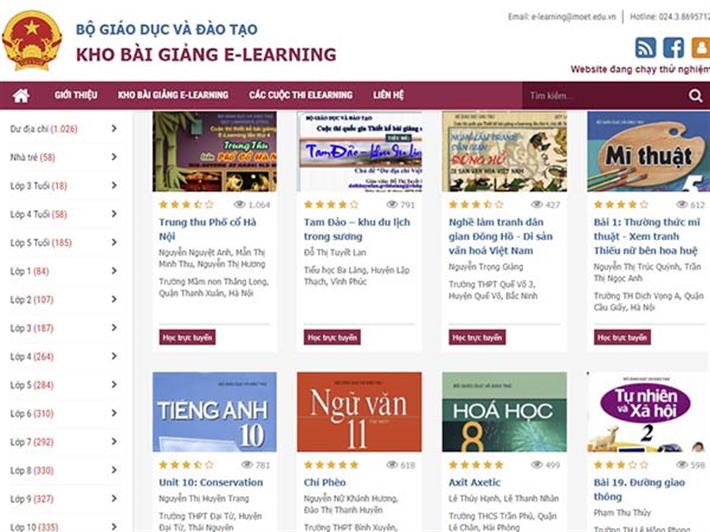
Task: Click the search magnifier icon
Action: [695, 96]
